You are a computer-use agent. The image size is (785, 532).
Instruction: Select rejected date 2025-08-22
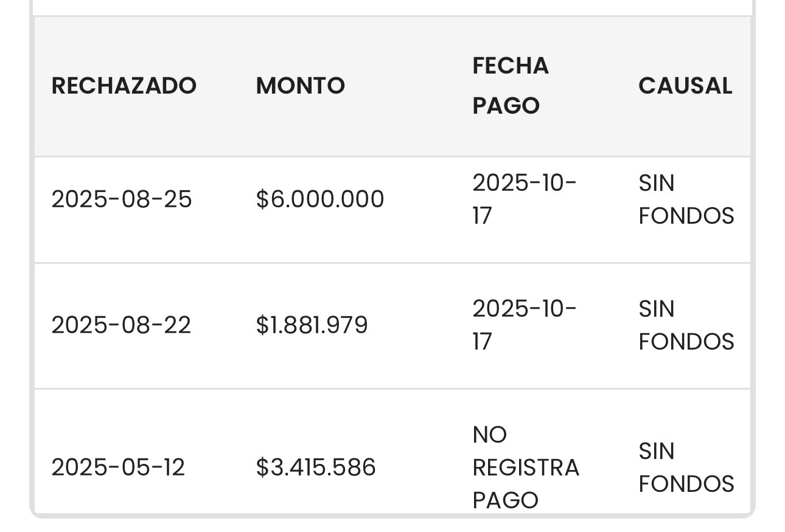pos(121,325)
